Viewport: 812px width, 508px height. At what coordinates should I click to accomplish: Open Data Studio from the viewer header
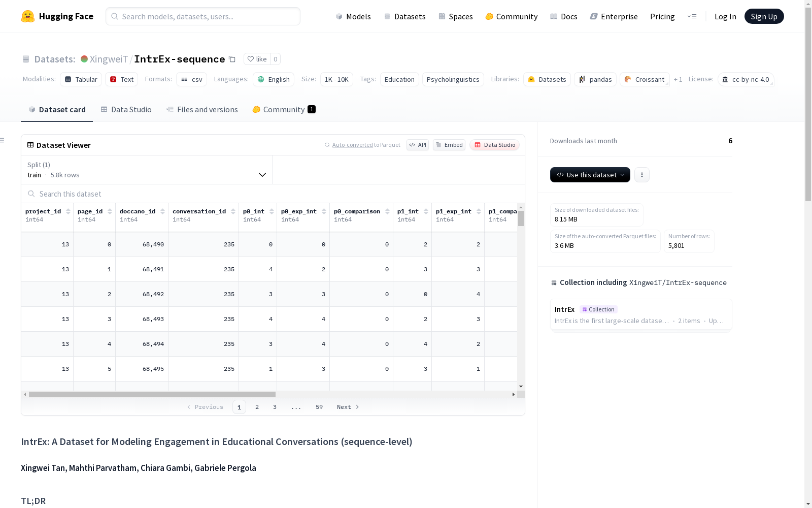point(494,145)
